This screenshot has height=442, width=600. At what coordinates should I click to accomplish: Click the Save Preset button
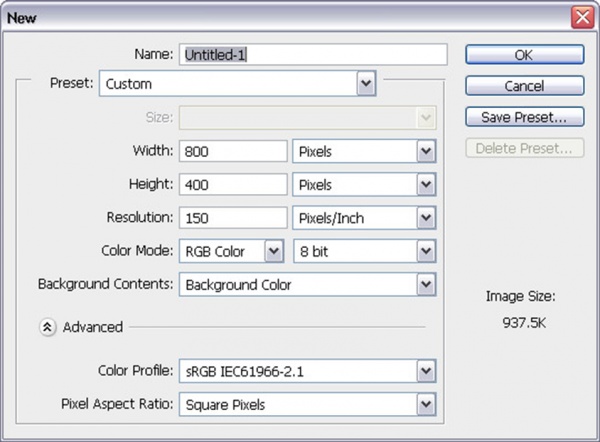tap(524, 117)
